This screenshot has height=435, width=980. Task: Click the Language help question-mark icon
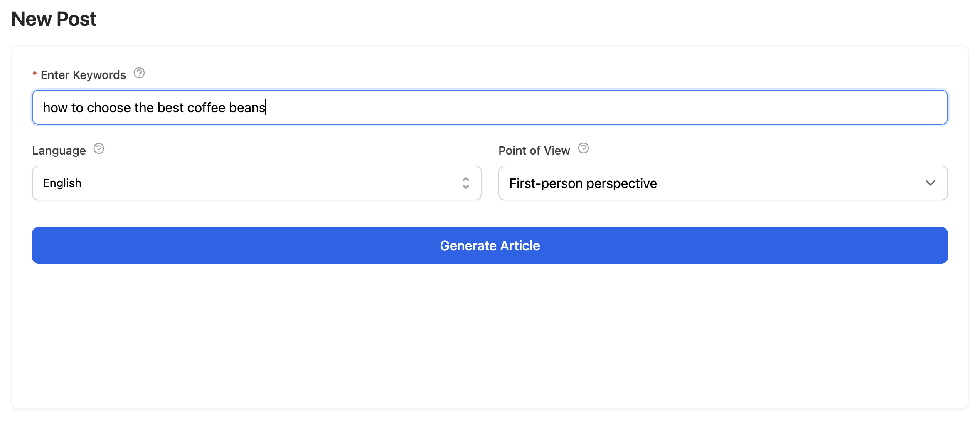coord(99,148)
